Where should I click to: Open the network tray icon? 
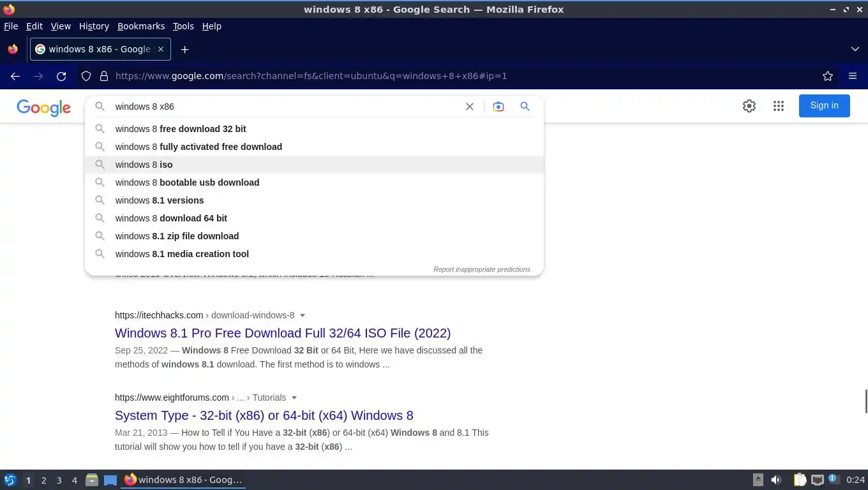817,480
